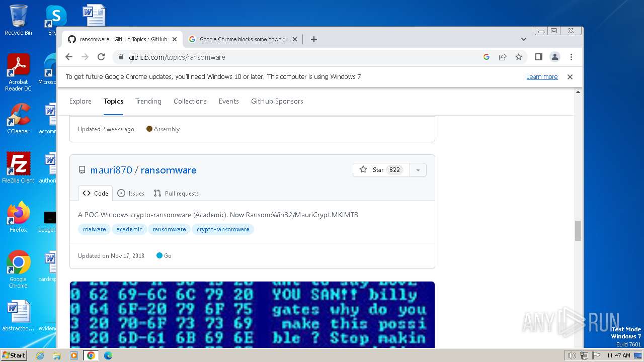The image size is (644, 362).
Task: Open Trending in GitHub navigation
Action: coord(148,101)
